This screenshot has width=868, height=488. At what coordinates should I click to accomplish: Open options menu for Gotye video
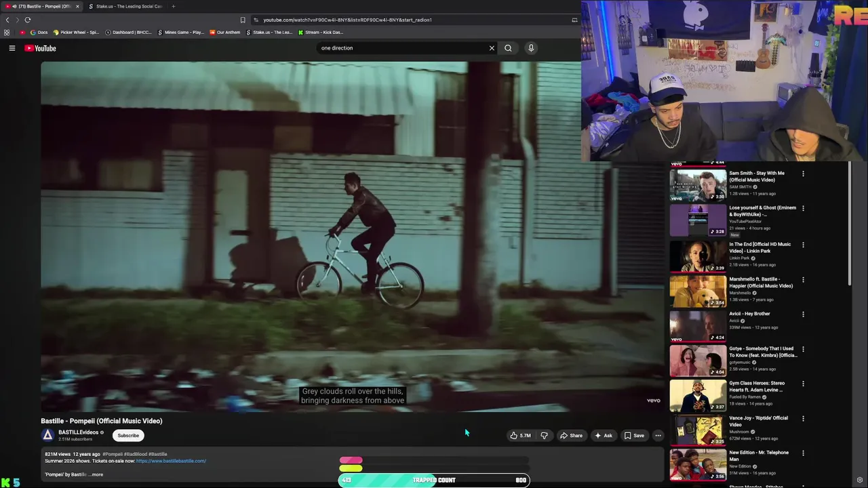click(x=803, y=349)
